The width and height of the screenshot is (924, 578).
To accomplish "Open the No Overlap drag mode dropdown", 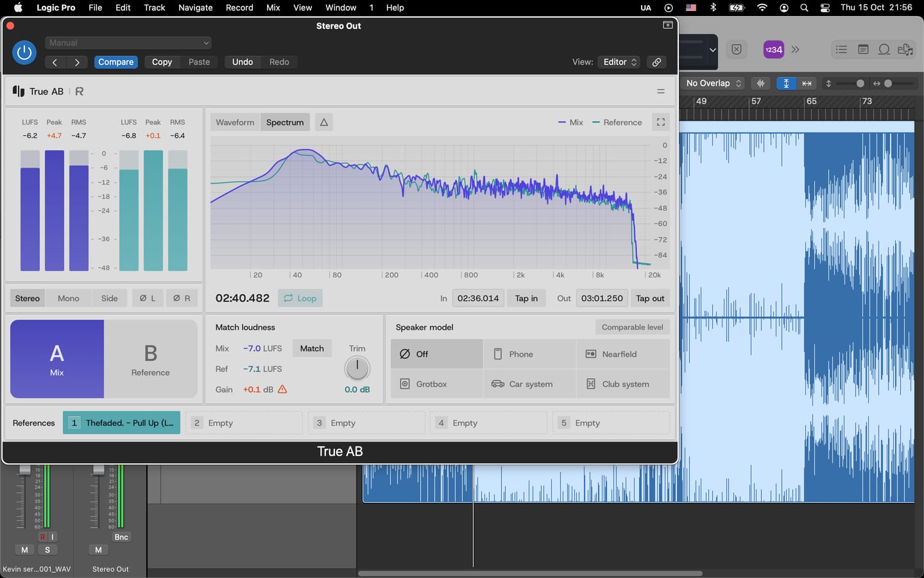I will pyautogui.click(x=714, y=83).
